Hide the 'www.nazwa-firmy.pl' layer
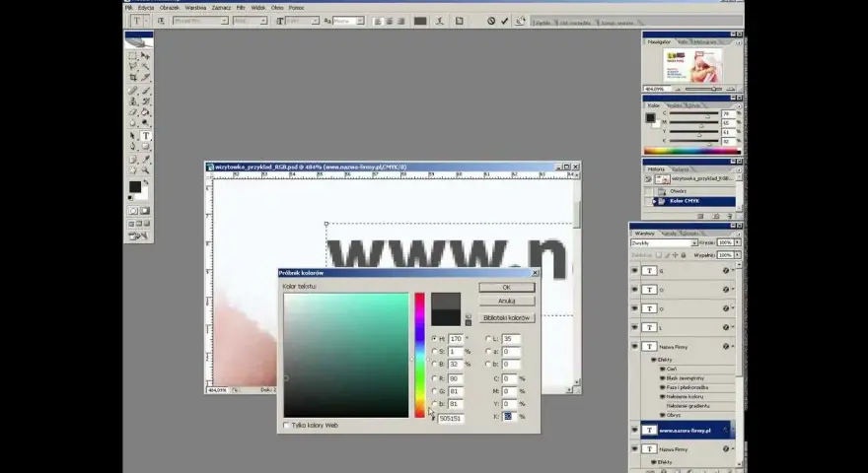Viewport: 868px width, 473px height. point(634,430)
